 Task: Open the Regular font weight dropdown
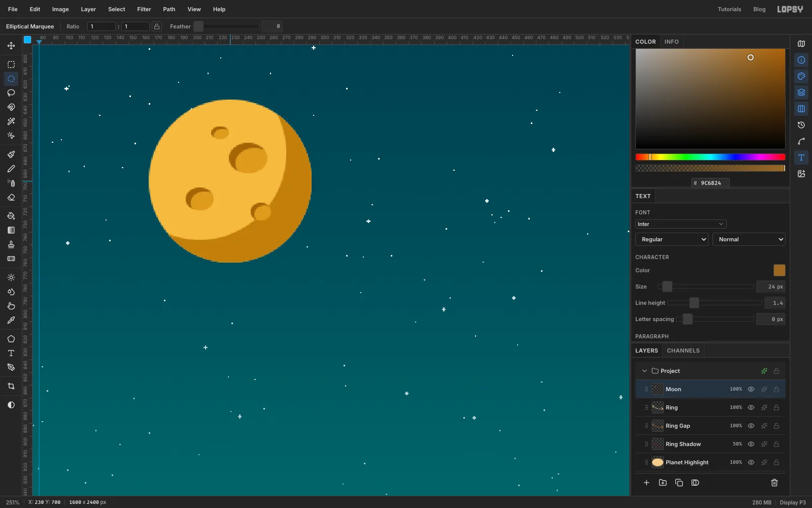672,239
